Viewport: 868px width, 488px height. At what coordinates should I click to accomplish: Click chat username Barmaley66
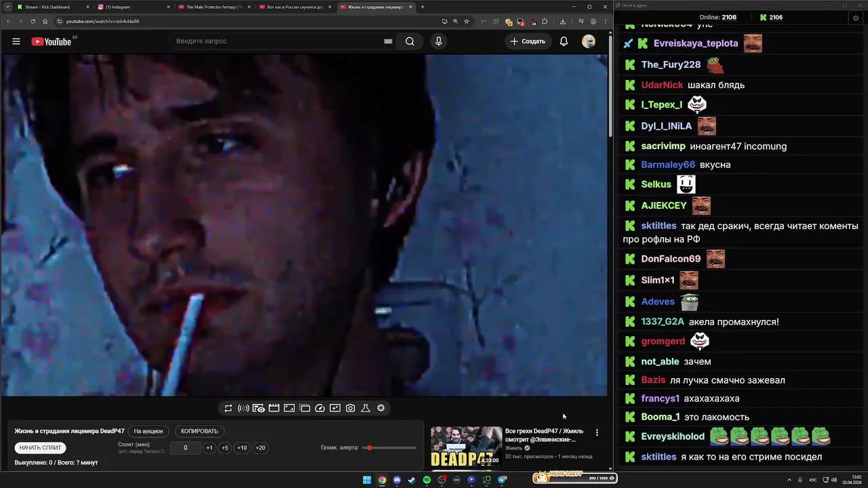click(x=668, y=165)
